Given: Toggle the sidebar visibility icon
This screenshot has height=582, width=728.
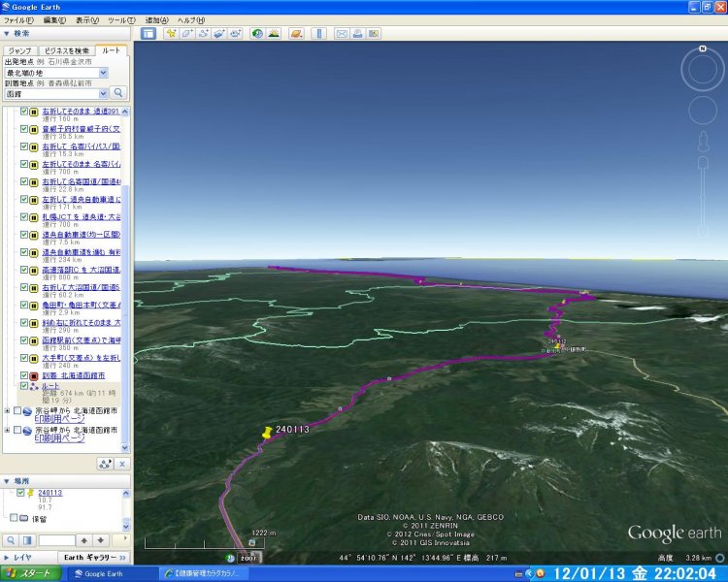Looking at the screenshot, I should [x=149, y=33].
